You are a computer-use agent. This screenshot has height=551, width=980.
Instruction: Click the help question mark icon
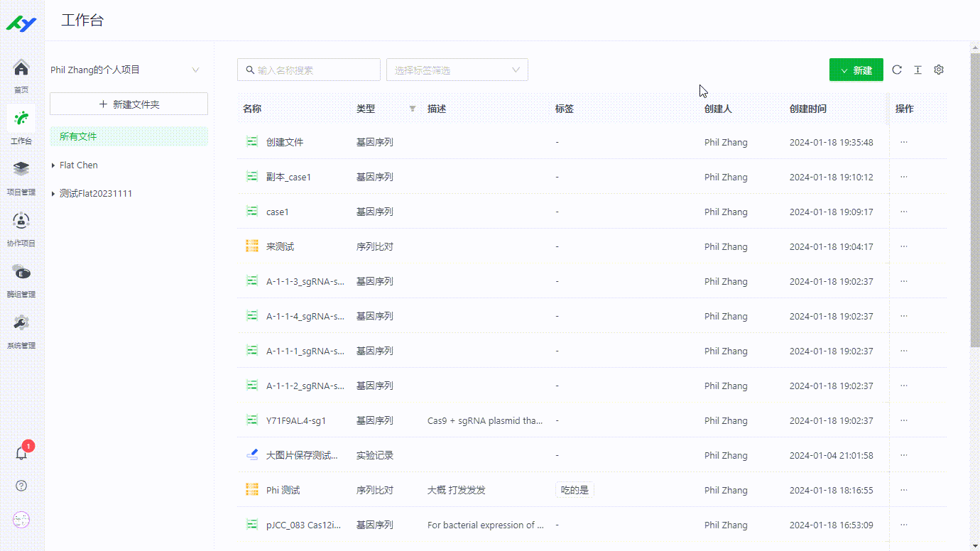point(21,486)
